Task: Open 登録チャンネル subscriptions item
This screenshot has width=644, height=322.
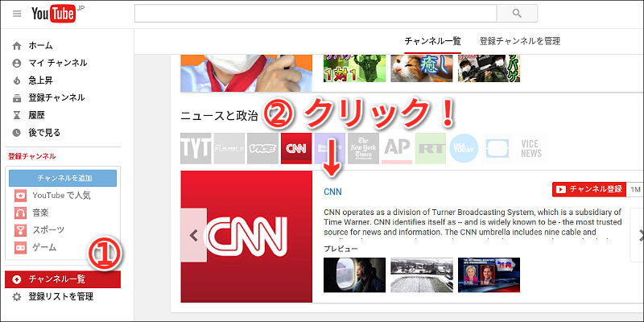Action: (56, 97)
